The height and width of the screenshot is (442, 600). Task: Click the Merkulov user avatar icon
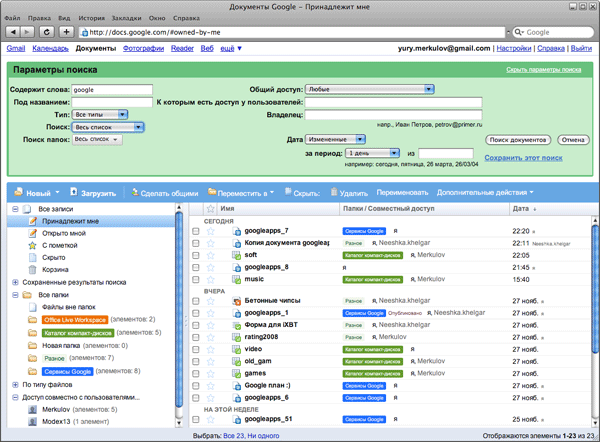[x=33, y=409]
